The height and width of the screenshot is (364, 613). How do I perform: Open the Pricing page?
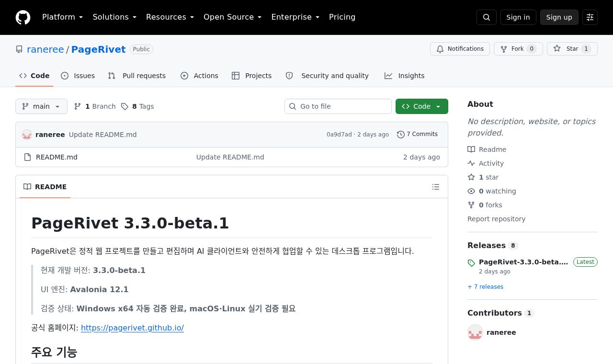point(342,17)
